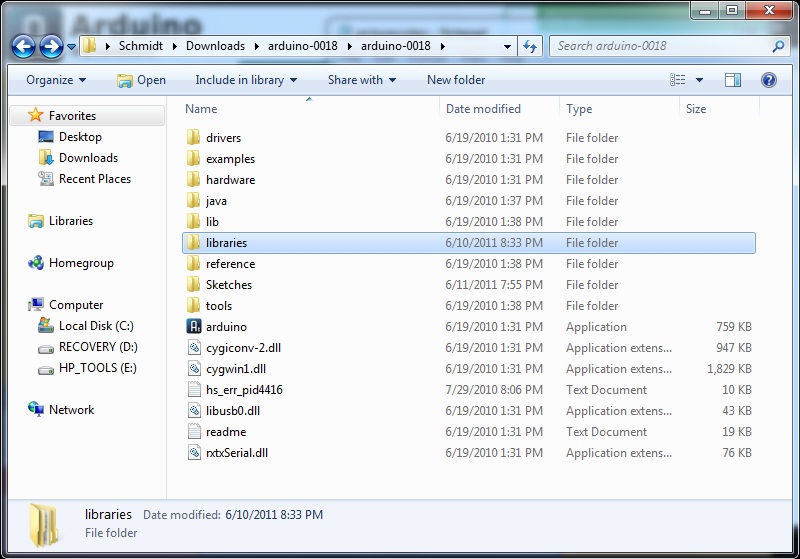Click Open in the toolbar

[141, 80]
